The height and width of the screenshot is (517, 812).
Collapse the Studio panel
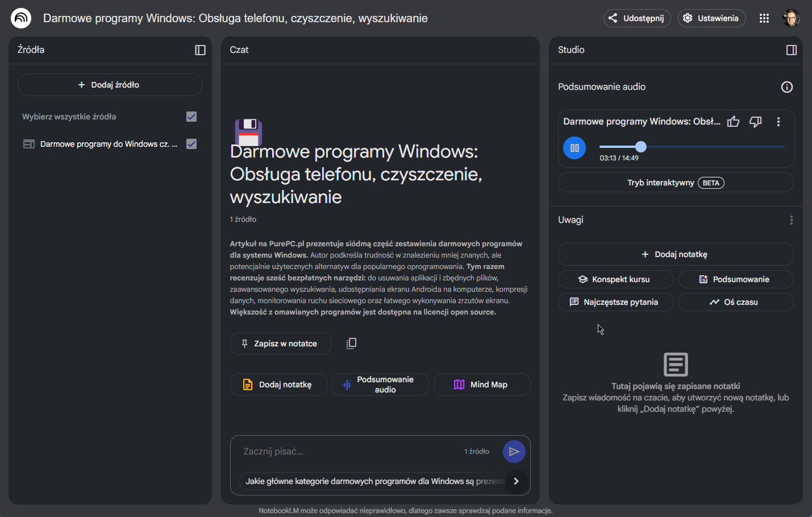[x=791, y=50]
